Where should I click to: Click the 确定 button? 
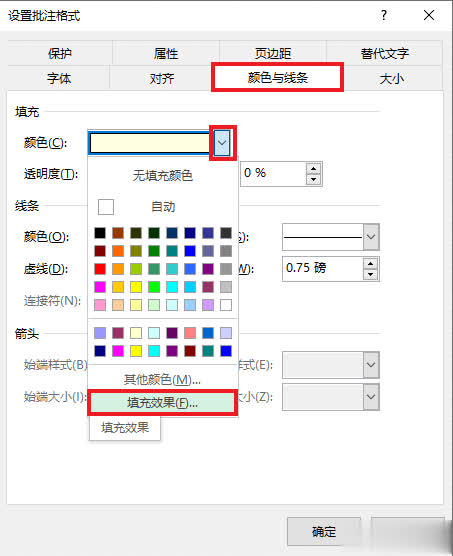(x=324, y=532)
